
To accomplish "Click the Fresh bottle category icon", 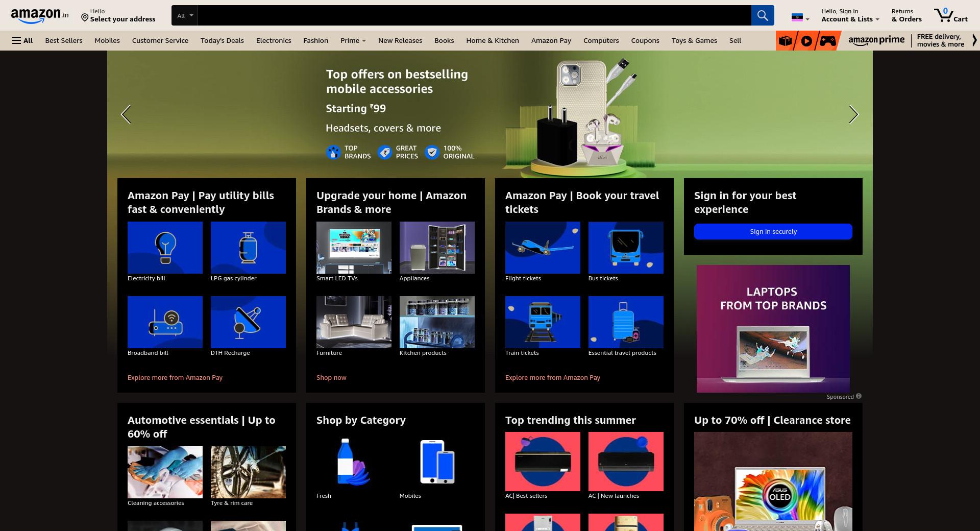I will [x=354, y=462].
